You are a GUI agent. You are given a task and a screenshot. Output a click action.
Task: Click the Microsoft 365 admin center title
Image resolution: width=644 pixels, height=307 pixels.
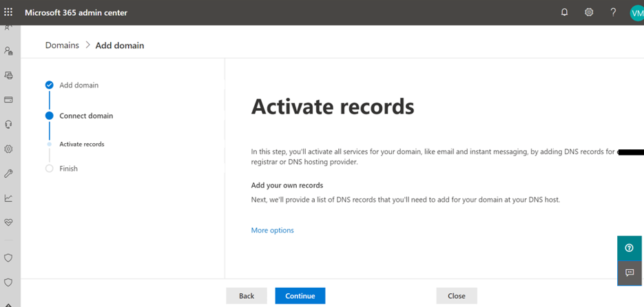click(x=76, y=12)
